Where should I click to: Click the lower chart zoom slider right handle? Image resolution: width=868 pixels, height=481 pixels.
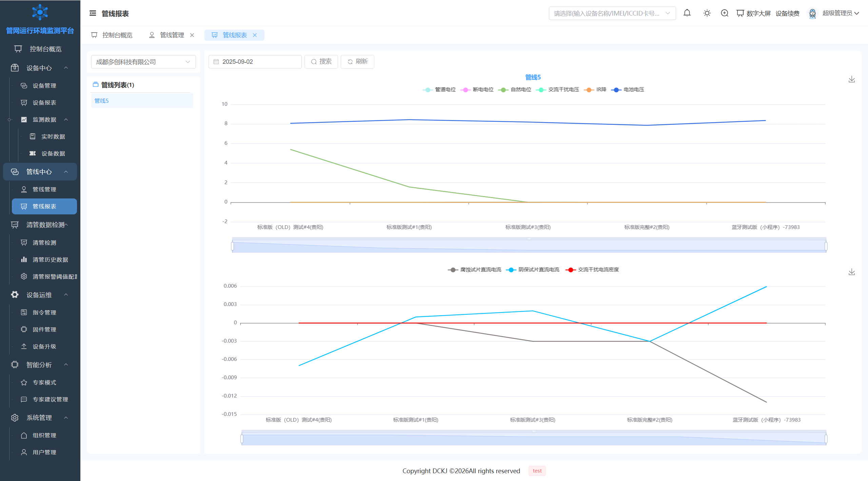point(826,439)
